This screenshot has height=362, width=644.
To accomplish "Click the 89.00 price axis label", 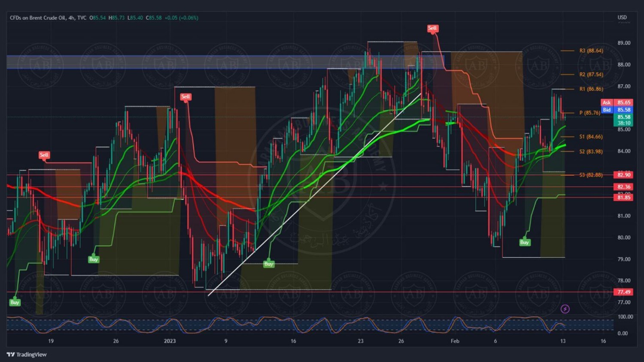I will click(x=624, y=43).
